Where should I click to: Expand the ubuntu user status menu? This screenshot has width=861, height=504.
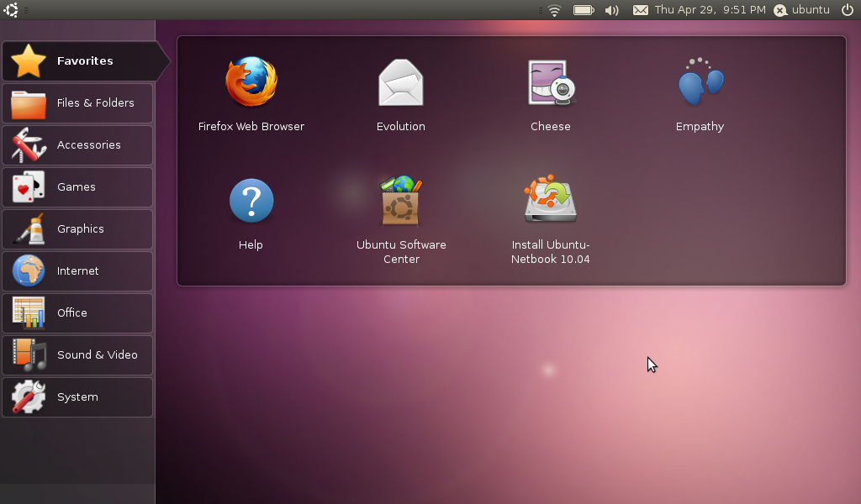pyautogui.click(x=801, y=10)
